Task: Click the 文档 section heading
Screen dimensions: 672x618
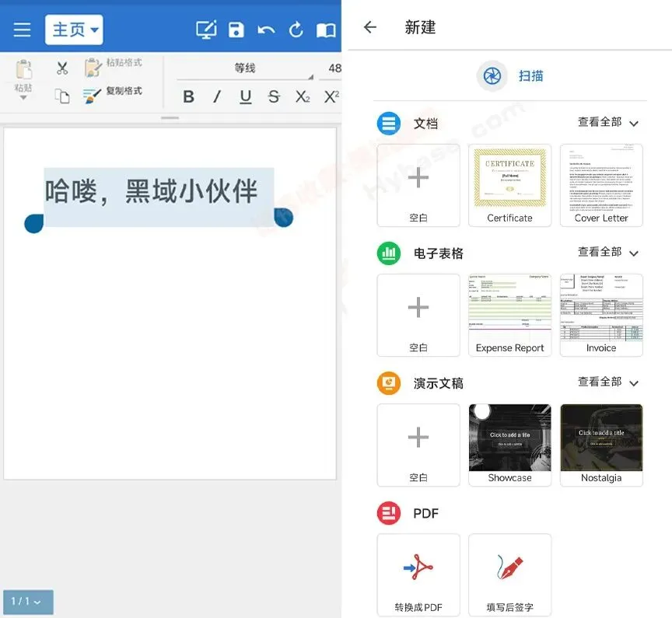Action: click(x=425, y=124)
